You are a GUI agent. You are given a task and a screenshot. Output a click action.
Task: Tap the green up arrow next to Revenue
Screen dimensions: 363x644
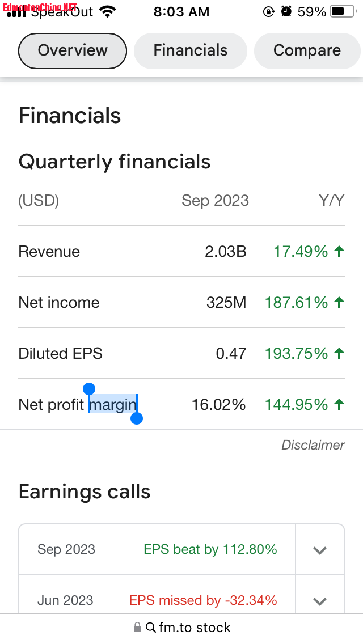[x=339, y=251]
